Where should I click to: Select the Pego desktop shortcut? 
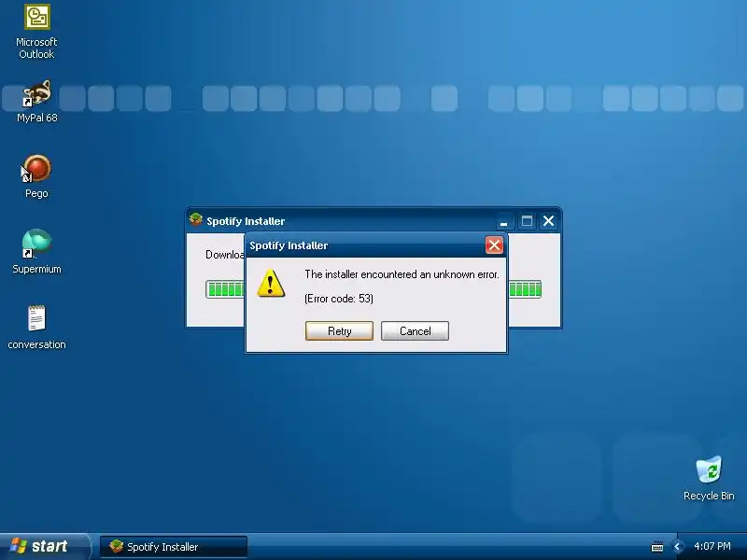36,176
